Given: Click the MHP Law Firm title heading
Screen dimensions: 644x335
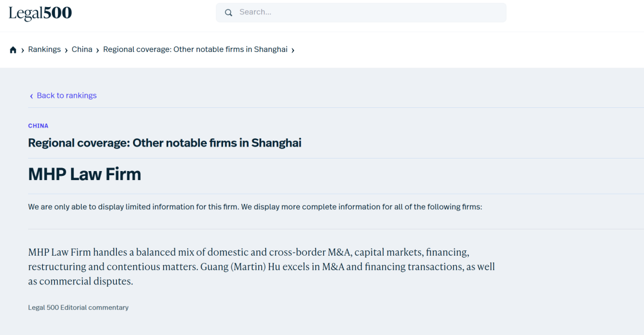Looking at the screenshot, I should 85,174.
